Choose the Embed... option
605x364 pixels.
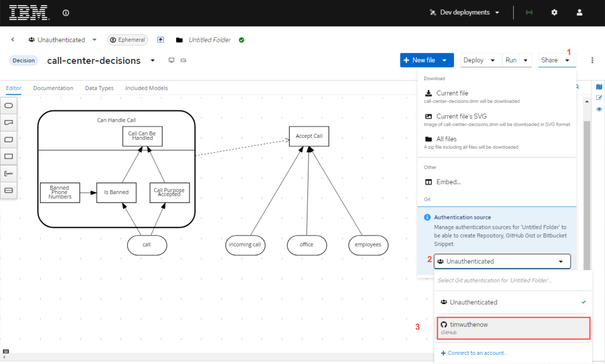tap(497, 182)
